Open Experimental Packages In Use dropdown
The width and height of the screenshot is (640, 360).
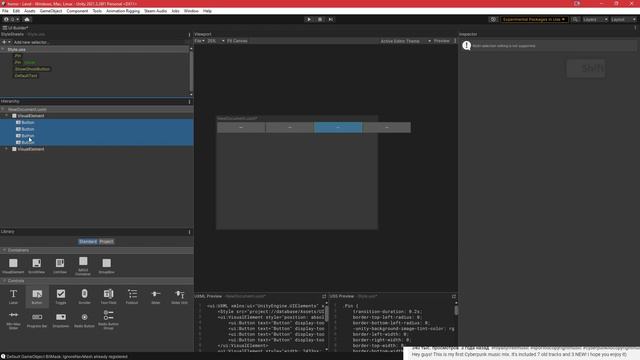click(534, 19)
